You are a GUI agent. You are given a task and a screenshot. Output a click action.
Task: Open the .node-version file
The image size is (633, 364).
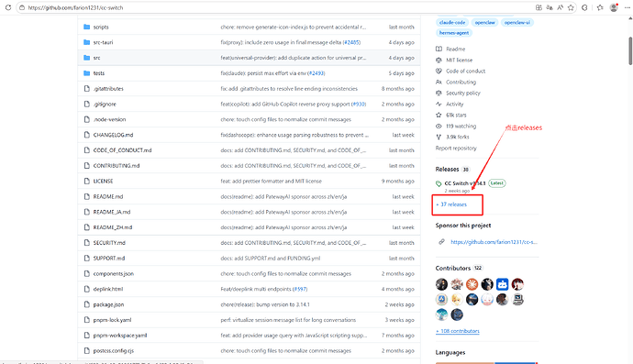pyautogui.click(x=109, y=119)
